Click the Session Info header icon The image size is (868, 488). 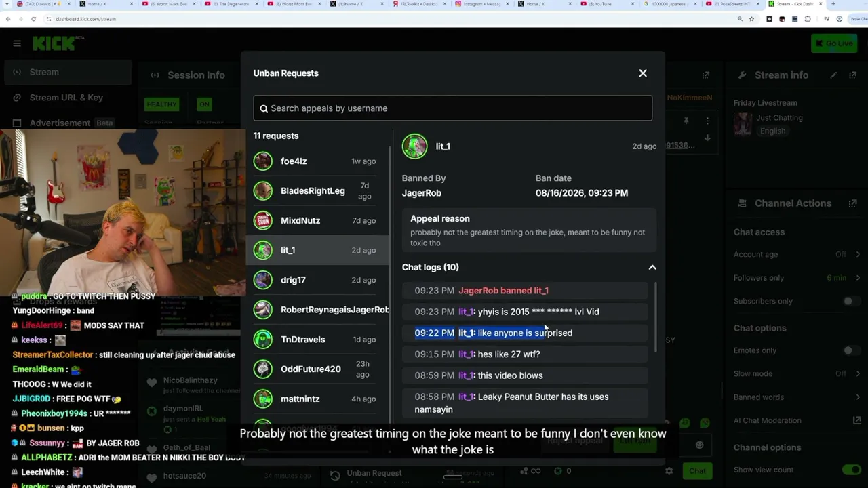pyautogui.click(x=155, y=75)
